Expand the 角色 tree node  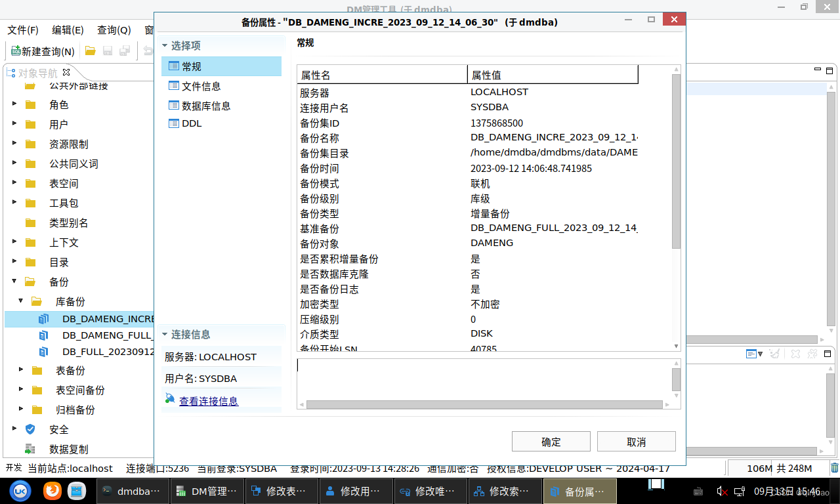tap(14, 104)
